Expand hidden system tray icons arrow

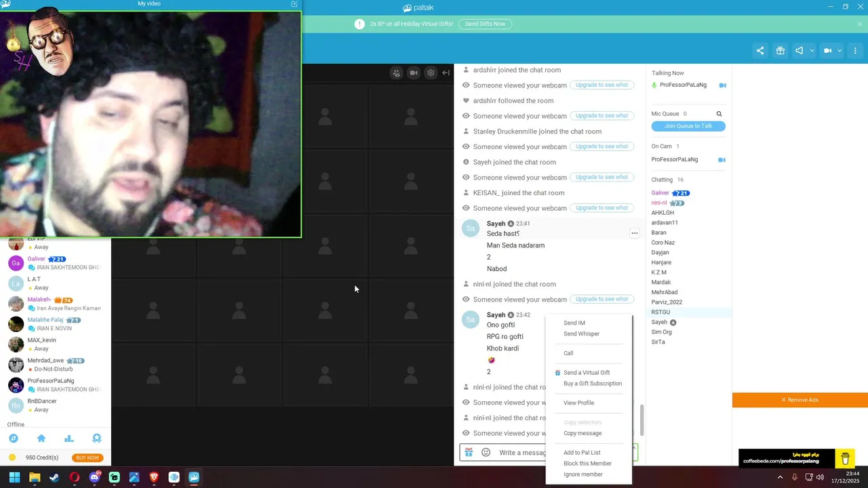(x=780, y=477)
